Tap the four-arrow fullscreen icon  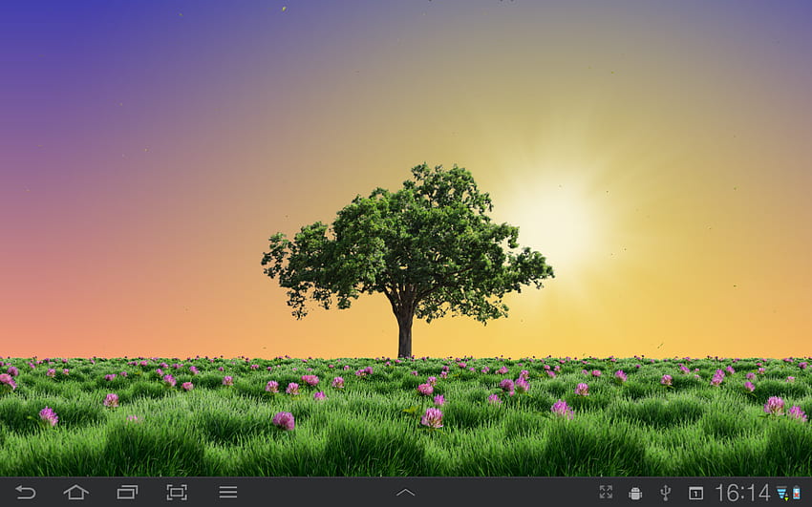(x=606, y=492)
